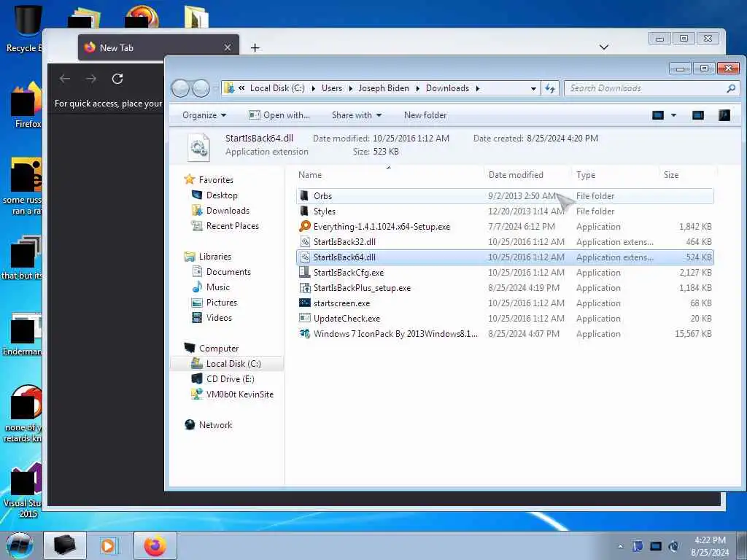The height and width of the screenshot is (560, 747).
Task: Open the view options dropdown arrow
Action: coord(673,115)
